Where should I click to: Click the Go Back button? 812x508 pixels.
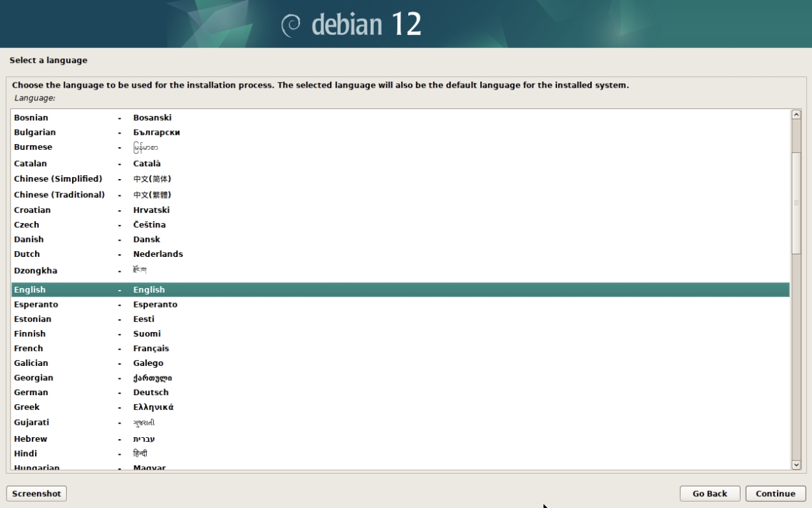point(710,494)
